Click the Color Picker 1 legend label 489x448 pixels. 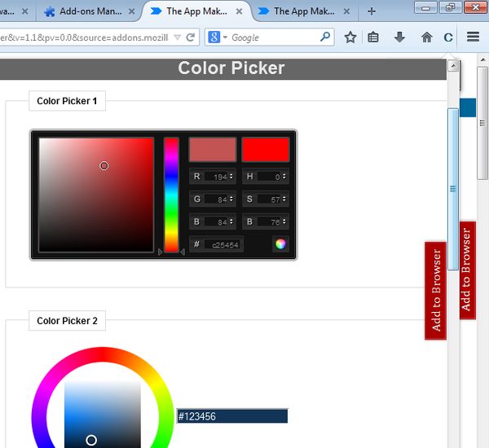click(67, 101)
